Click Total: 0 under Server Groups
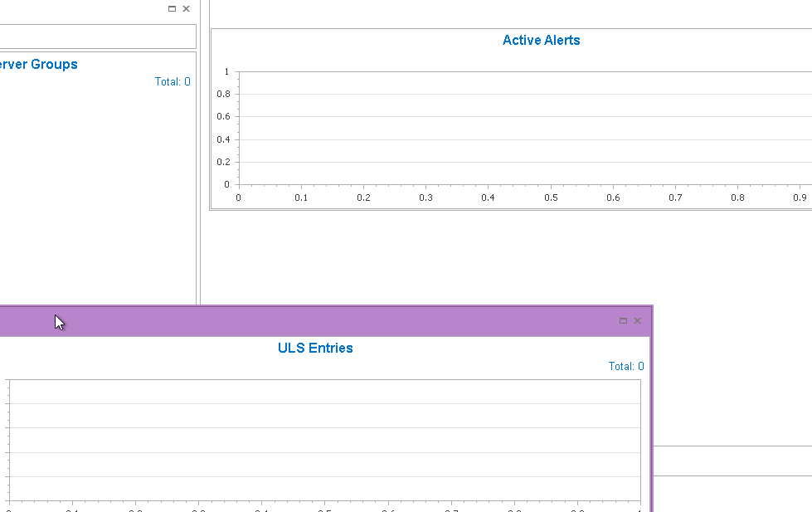 click(x=173, y=82)
